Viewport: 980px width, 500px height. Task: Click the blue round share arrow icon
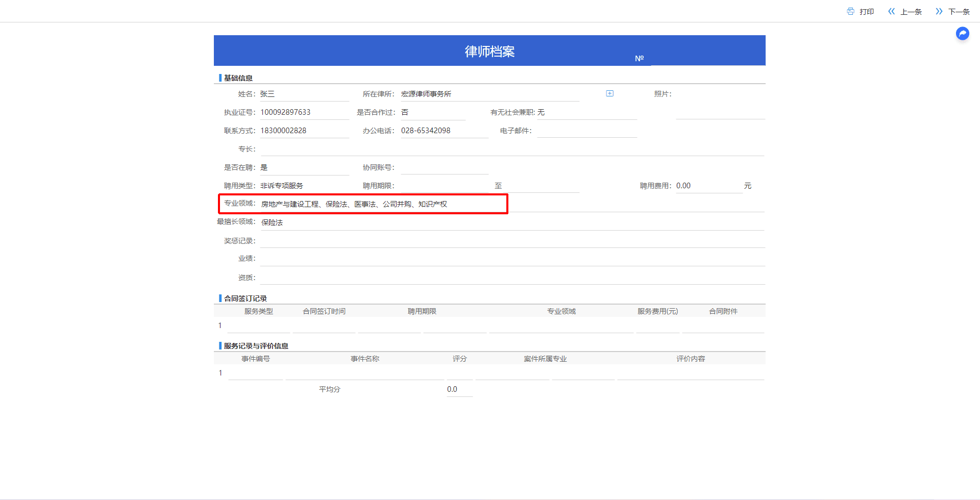[963, 34]
